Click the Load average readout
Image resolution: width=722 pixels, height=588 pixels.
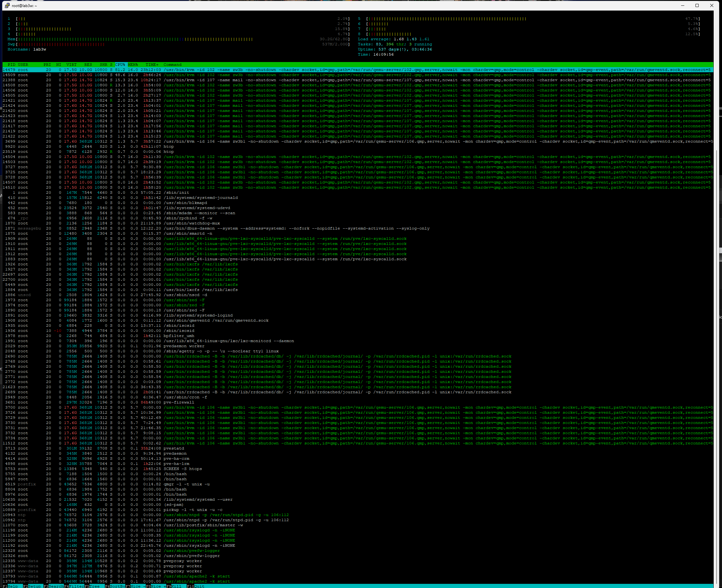(393, 39)
